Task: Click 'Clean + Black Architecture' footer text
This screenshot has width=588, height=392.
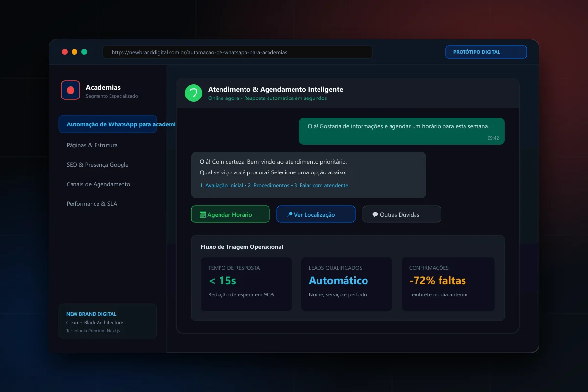Action: pyautogui.click(x=95, y=322)
